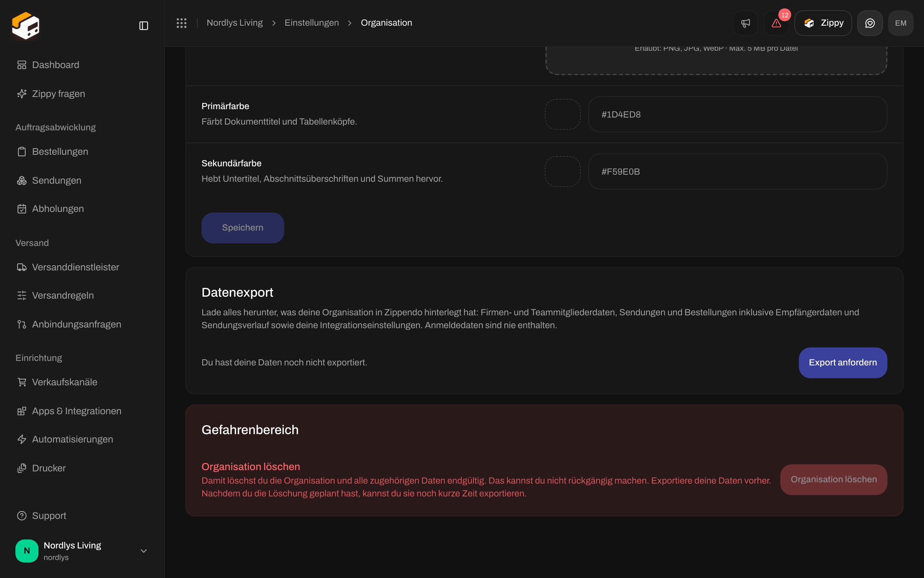Screen dimensions: 924x578
Task: Open Apps & Integrationen in the sidebar
Action: point(82,411)
